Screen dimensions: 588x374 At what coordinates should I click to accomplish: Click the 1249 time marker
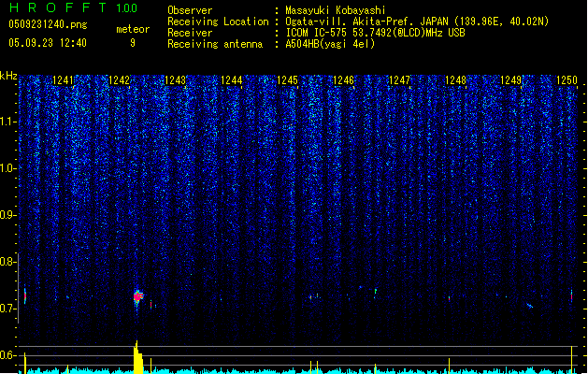(x=511, y=79)
